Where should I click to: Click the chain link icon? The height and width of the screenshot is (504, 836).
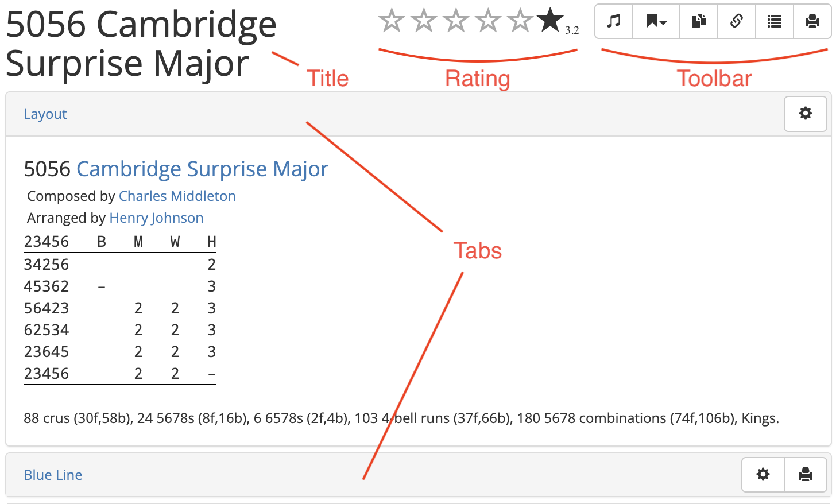click(x=737, y=22)
